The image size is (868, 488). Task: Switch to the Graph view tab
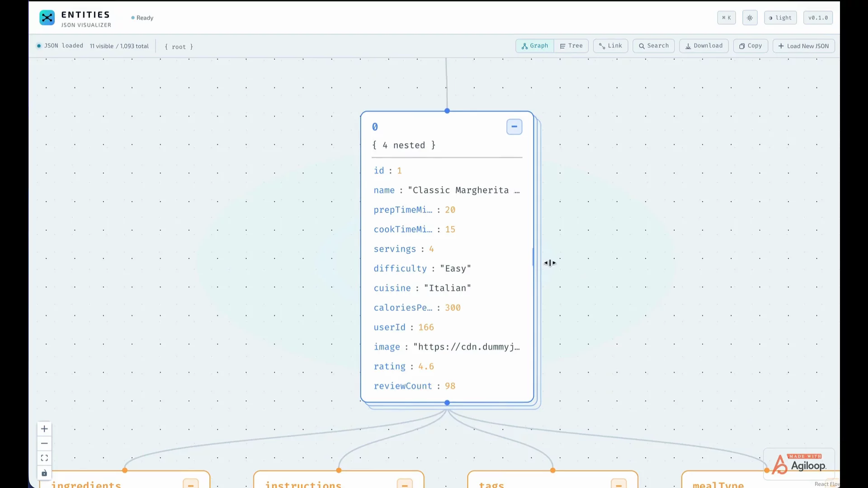[535, 46]
